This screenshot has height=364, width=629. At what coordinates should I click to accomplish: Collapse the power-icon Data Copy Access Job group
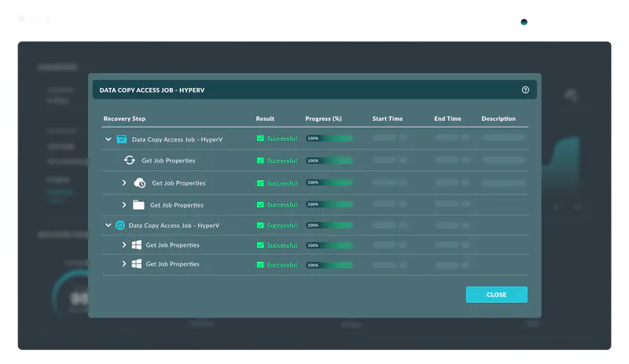108,225
